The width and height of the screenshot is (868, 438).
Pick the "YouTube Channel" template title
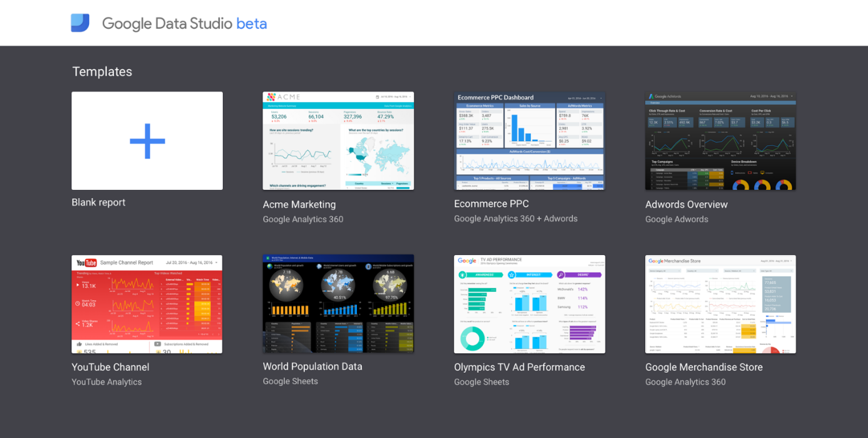pos(110,367)
